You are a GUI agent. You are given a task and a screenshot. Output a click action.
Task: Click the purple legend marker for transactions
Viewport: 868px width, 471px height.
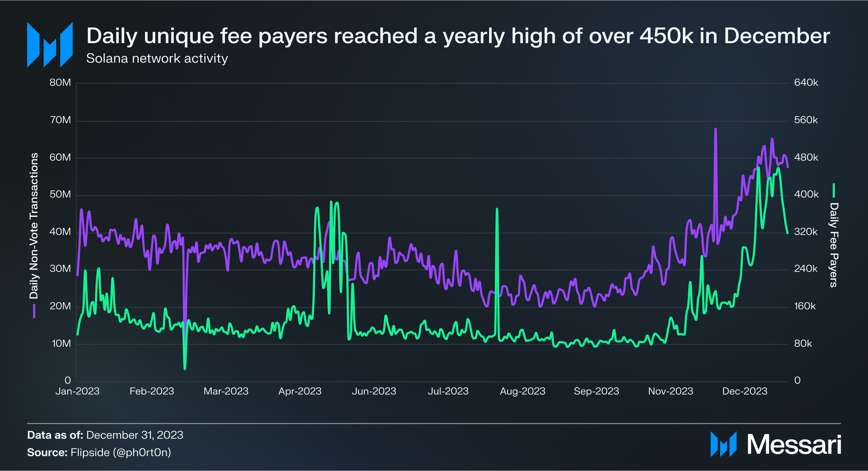click(34, 311)
